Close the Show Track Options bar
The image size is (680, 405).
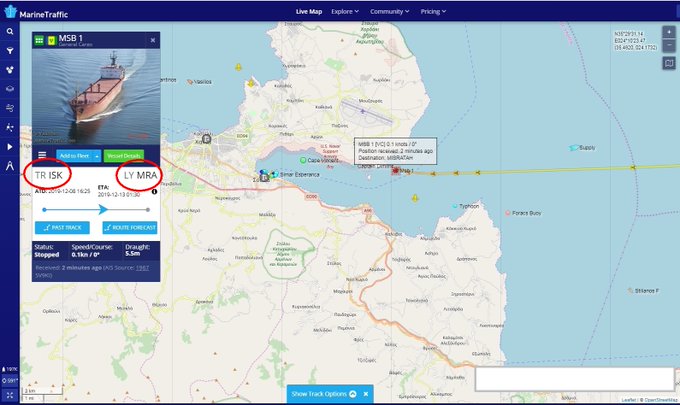point(366,394)
